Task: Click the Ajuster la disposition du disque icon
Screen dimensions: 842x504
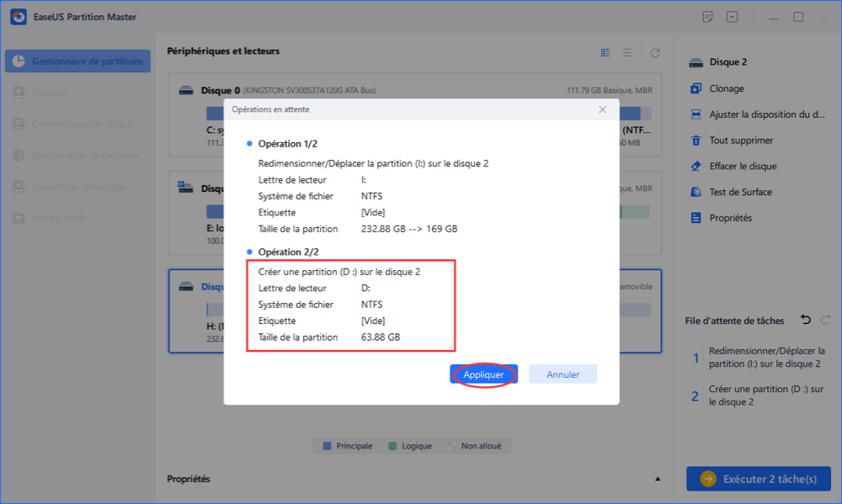Action: click(x=696, y=114)
